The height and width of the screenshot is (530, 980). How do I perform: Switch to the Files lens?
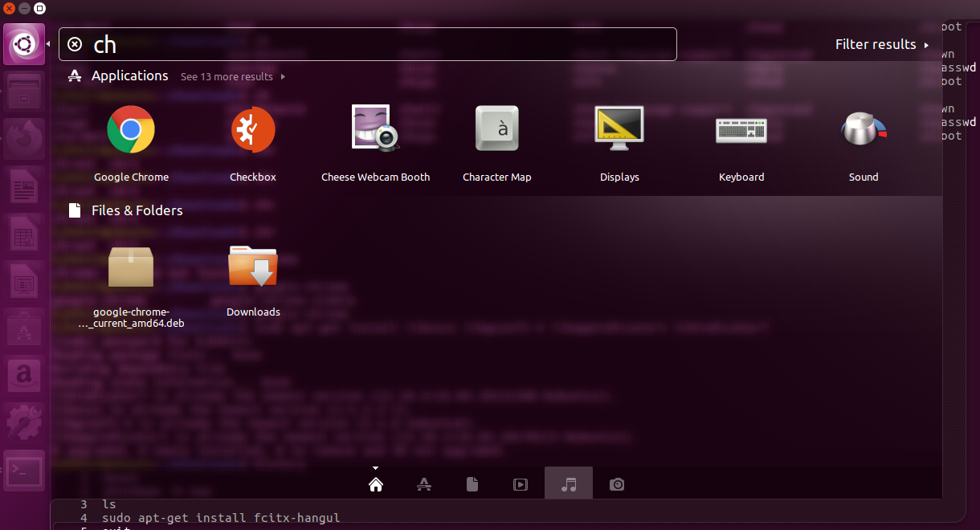472,484
